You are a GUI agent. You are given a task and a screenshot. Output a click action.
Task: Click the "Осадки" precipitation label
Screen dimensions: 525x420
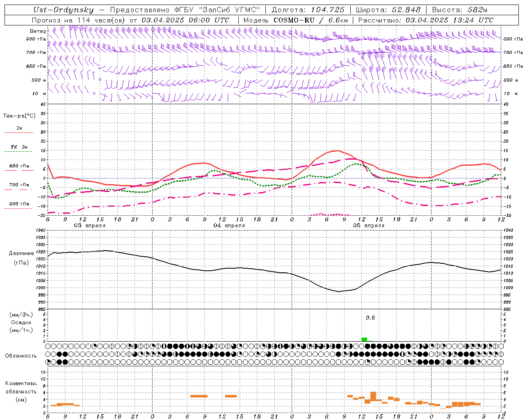click(21, 322)
